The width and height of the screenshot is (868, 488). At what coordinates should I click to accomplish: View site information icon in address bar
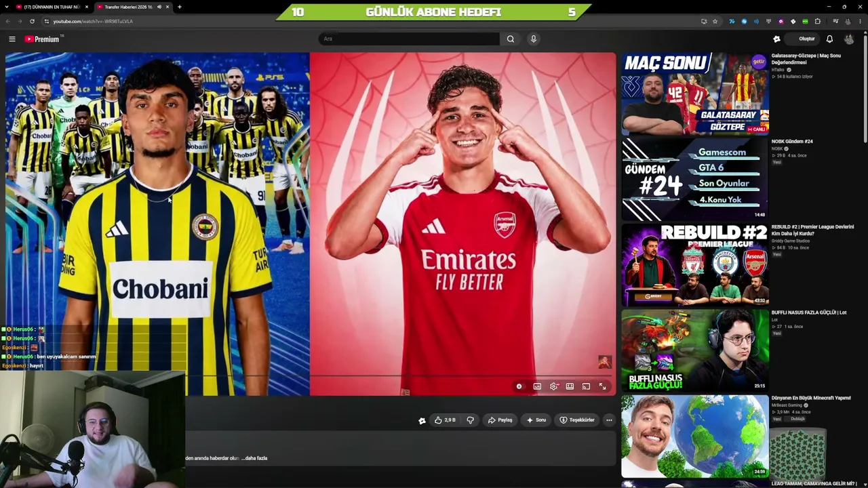[x=47, y=21]
